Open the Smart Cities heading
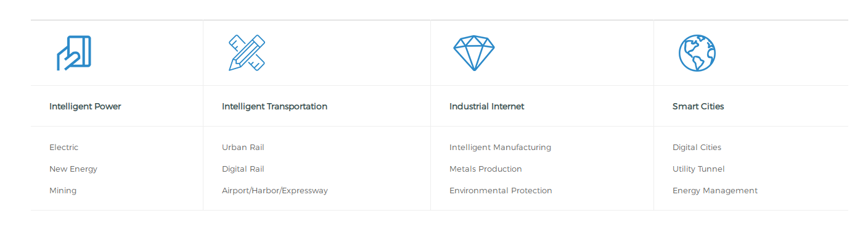This screenshot has width=868, height=226. tap(698, 106)
